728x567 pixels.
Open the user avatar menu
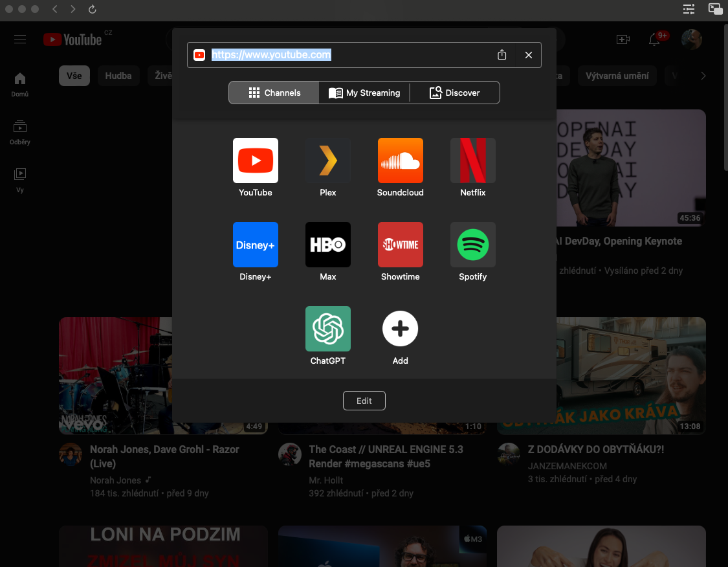(691, 39)
